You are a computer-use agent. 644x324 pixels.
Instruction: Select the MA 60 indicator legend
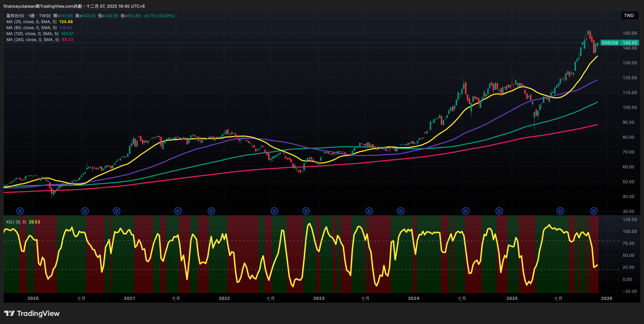tap(31, 28)
